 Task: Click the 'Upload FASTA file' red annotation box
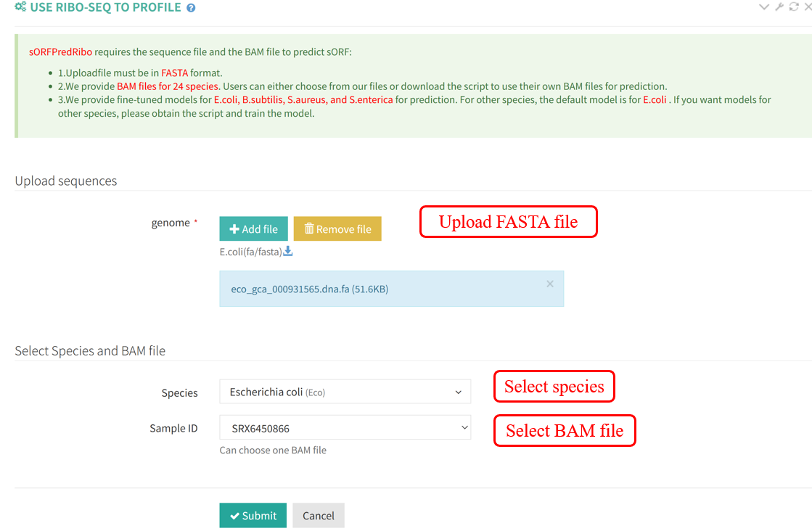coord(508,222)
